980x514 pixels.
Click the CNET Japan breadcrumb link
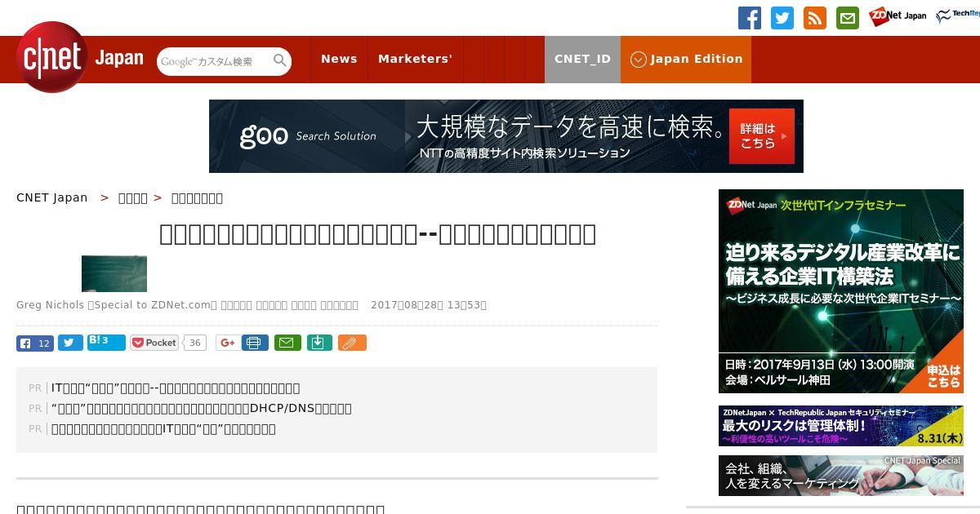(x=51, y=197)
